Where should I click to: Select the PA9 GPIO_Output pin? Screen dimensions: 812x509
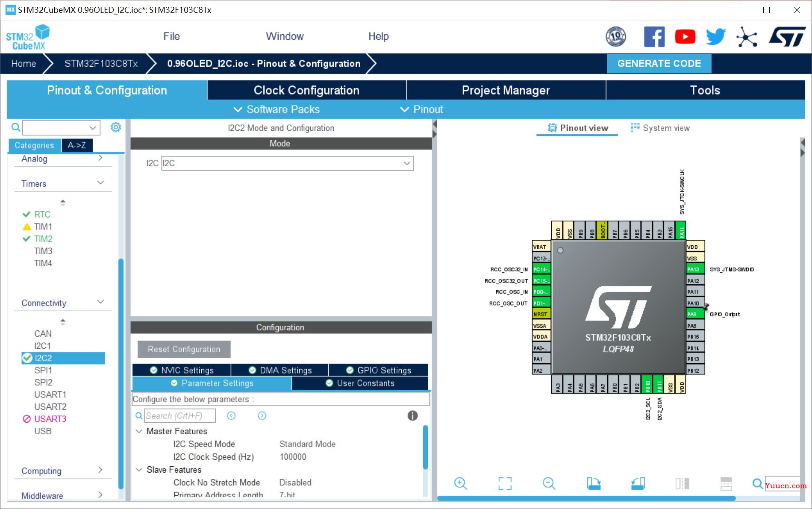coord(695,314)
